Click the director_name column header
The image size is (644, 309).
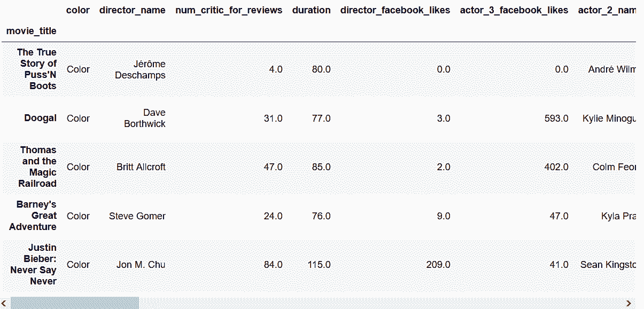pos(133,10)
